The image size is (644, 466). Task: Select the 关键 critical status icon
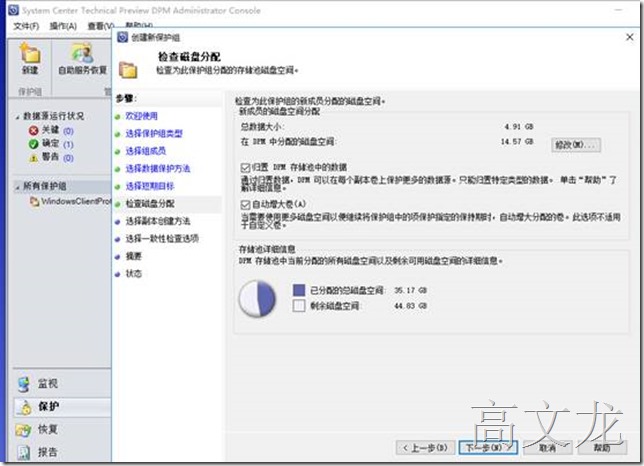point(33,131)
